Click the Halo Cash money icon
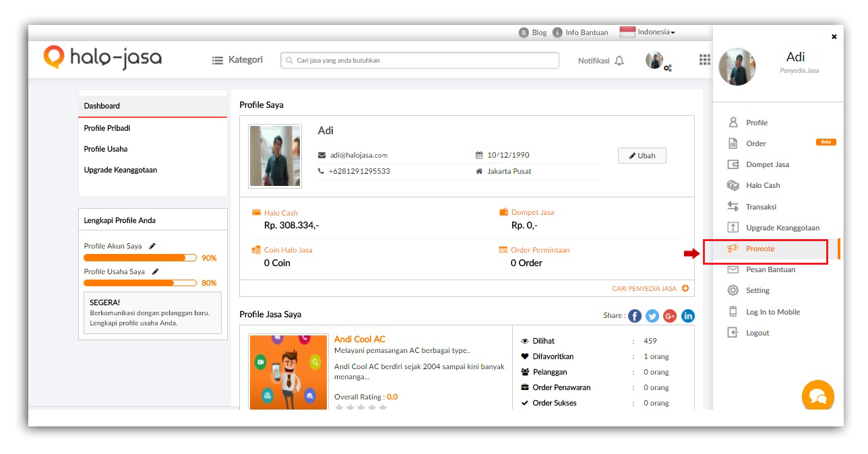The width and height of the screenshot is (868, 454). click(x=733, y=185)
